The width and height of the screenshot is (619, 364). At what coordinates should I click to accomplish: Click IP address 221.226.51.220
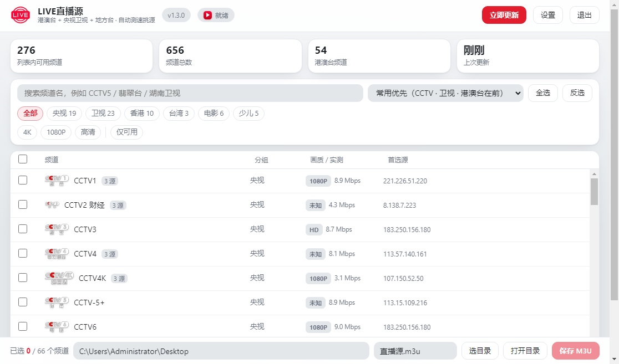pos(405,181)
